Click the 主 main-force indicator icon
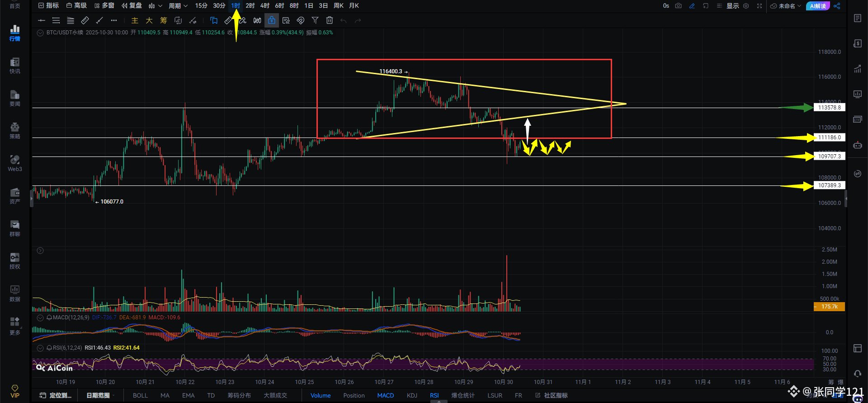 (x=135, y=20)
